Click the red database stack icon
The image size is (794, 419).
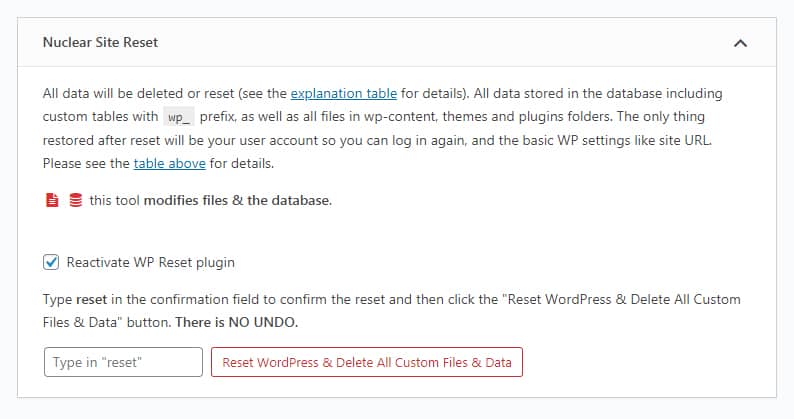[x=75, y=200]
